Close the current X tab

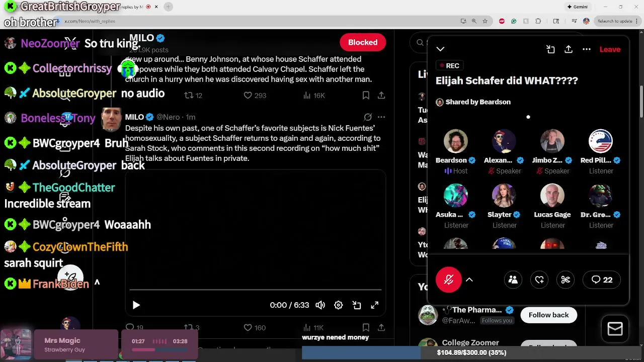156,7
